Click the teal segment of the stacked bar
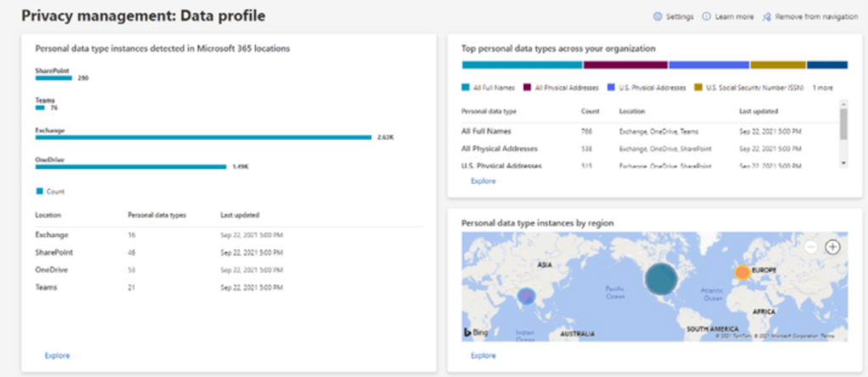This screenshot has width=868, height=377. coord(522,65)
